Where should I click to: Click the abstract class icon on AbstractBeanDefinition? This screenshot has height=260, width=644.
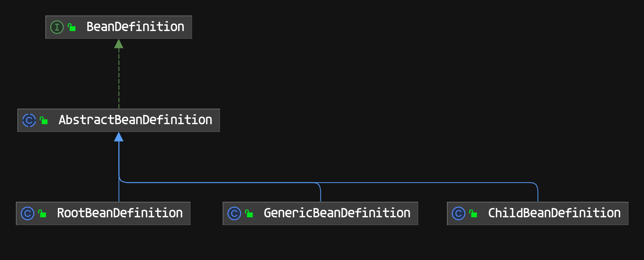29,120
